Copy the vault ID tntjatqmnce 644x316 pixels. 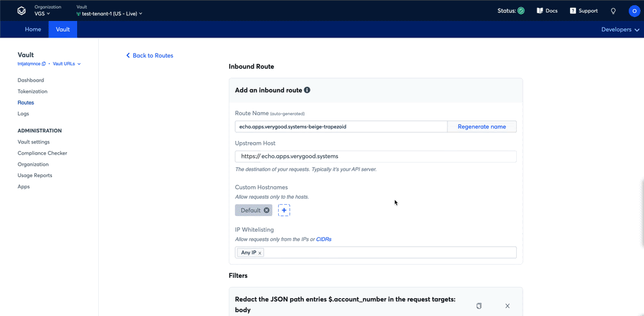(44, 64)
